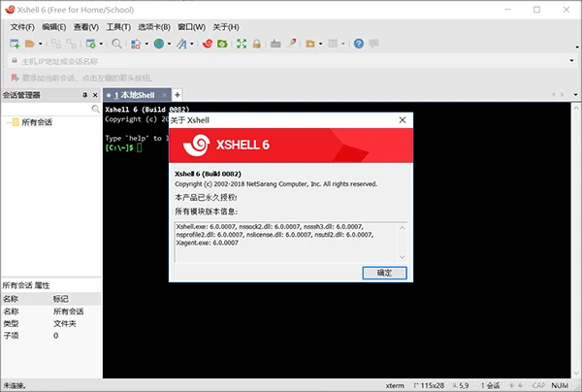The height and width of the screenshot is (392, 582).
Task: Click the search magnifier in session manager
Action: point(95,109)
